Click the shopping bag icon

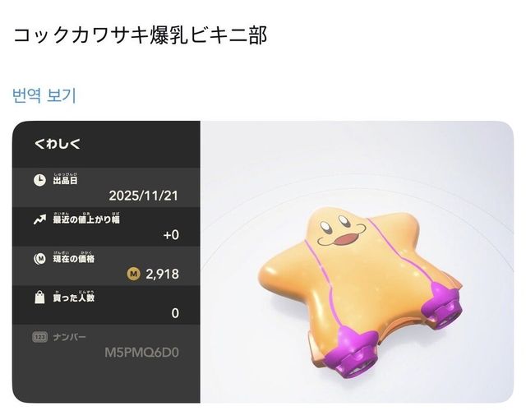click(39, 298)
